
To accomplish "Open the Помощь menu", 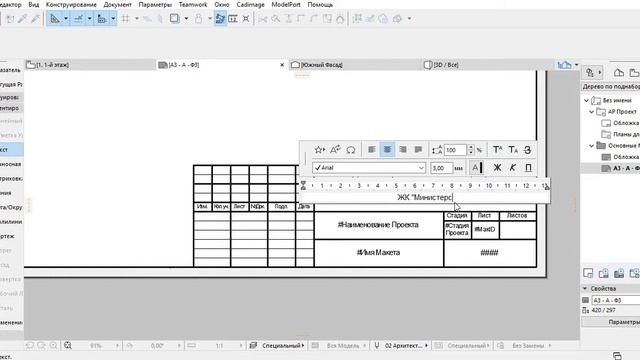I will point(320,4).
